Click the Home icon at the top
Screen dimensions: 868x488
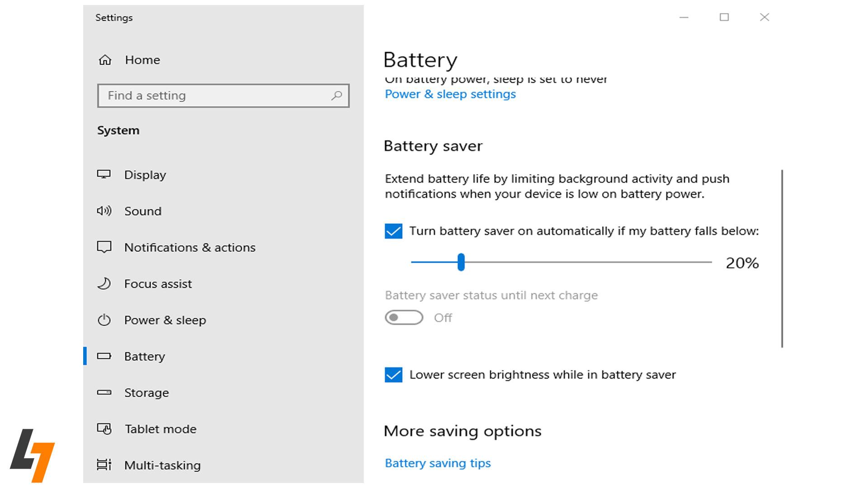104,60
